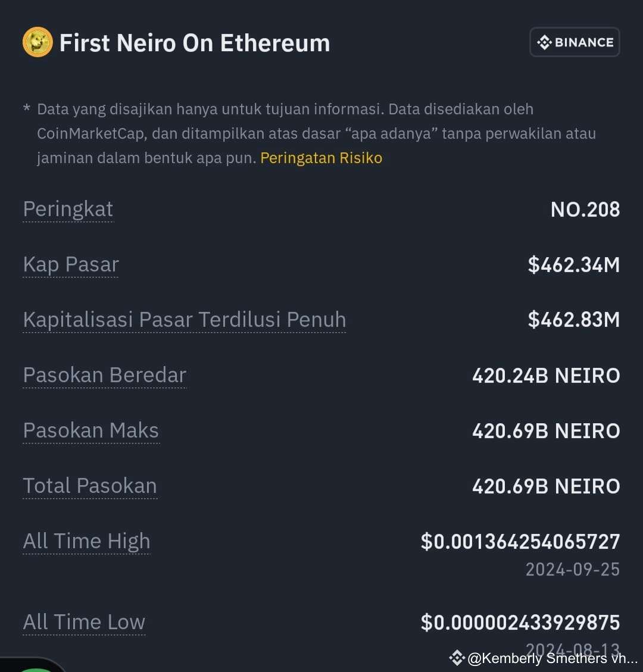Click the First Neiro On Ethereum coin logo
The width and height of the screenshot is (643, 672).
coord(38,42)
